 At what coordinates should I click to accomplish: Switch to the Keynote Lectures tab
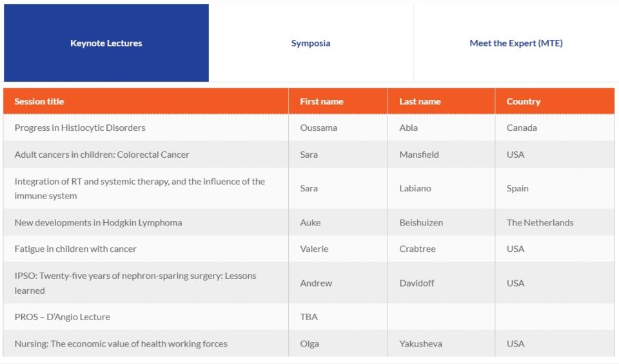pos(106,43)
